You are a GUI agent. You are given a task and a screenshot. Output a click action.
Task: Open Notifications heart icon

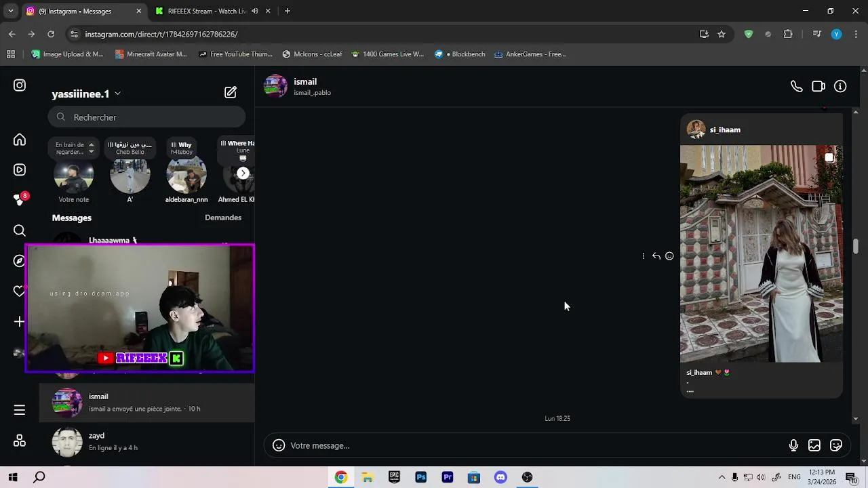coord(20,291)
